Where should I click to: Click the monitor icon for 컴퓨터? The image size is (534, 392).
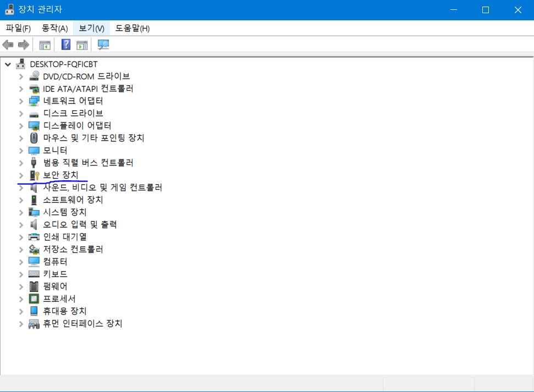[x=34, y=262]
